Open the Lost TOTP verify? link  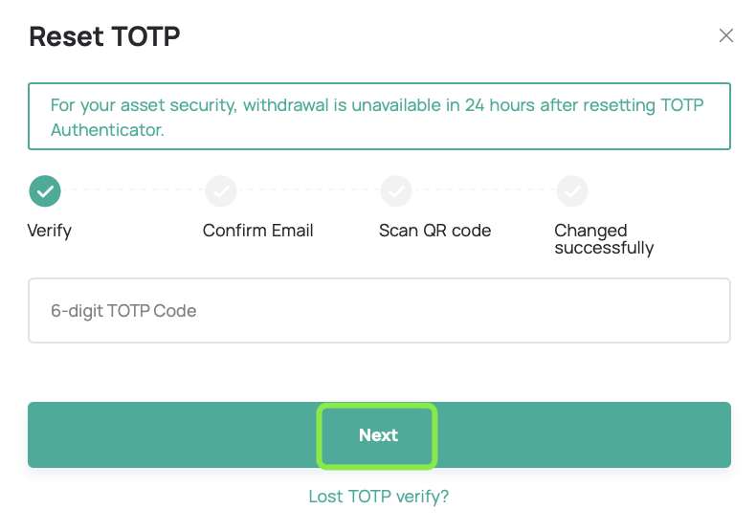pyautogui.click(x=379, y=497)
